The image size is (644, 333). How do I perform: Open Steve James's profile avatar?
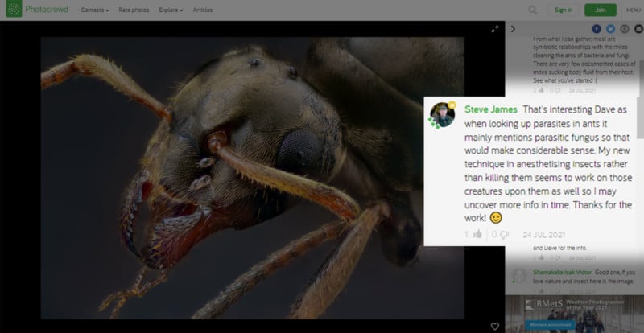[x=442, y=115]
